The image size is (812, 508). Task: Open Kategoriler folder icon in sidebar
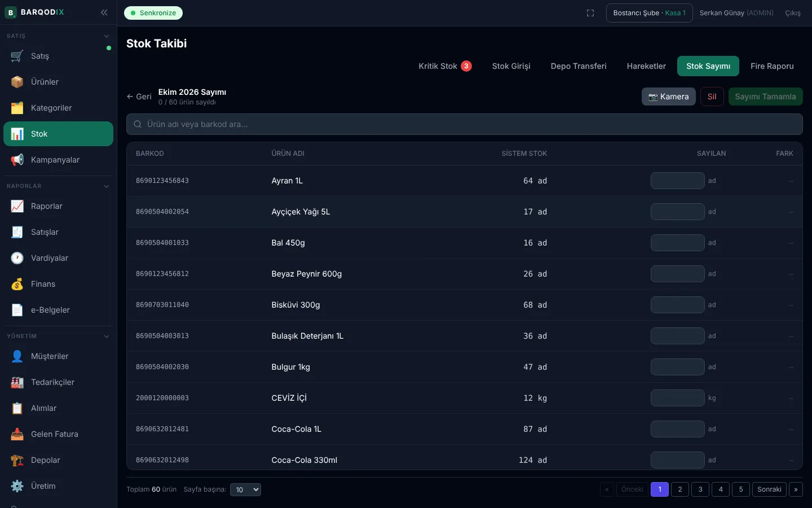click(x=17, y=108)
